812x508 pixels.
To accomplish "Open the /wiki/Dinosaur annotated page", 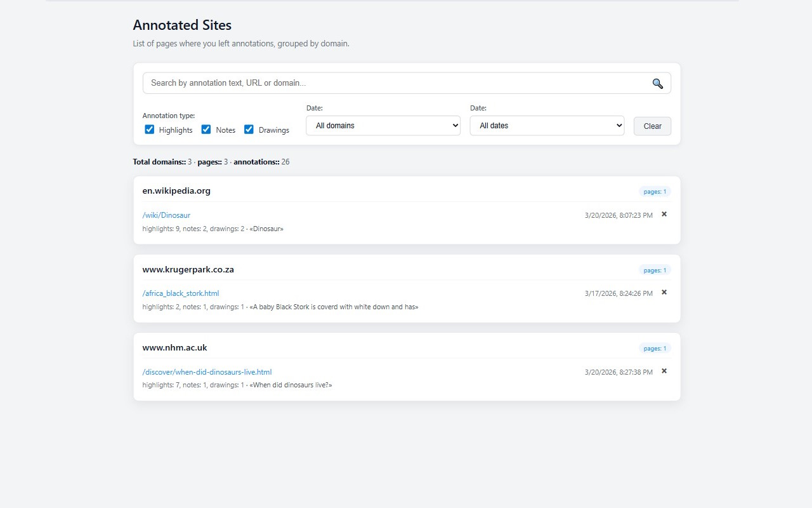I will coord(166,215).
